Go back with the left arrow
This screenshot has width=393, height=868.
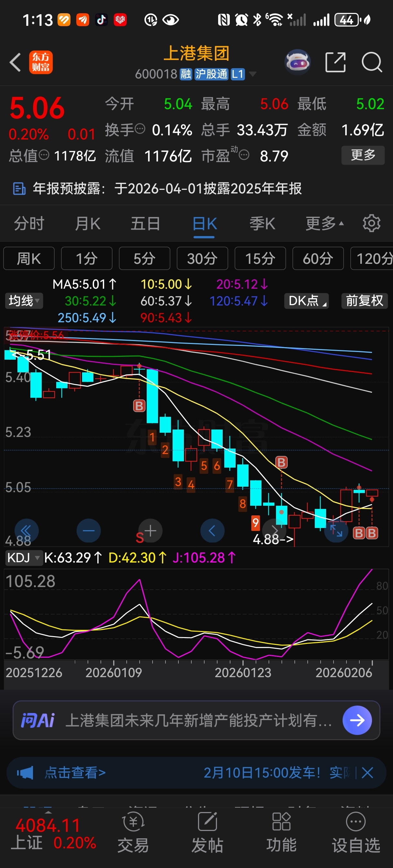15,62
